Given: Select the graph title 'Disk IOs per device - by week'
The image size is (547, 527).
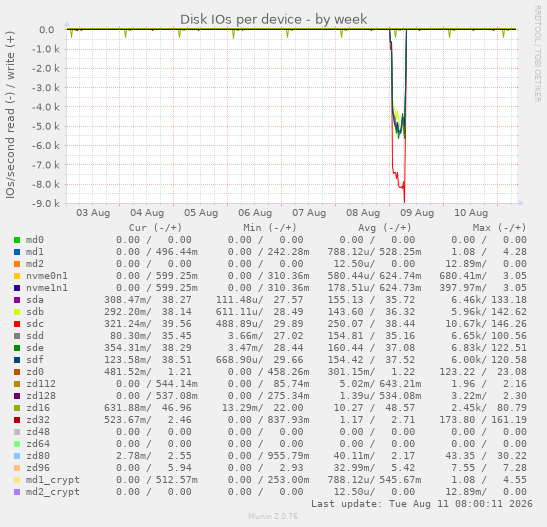Looking at the screenshot, I should pos(274,20).
